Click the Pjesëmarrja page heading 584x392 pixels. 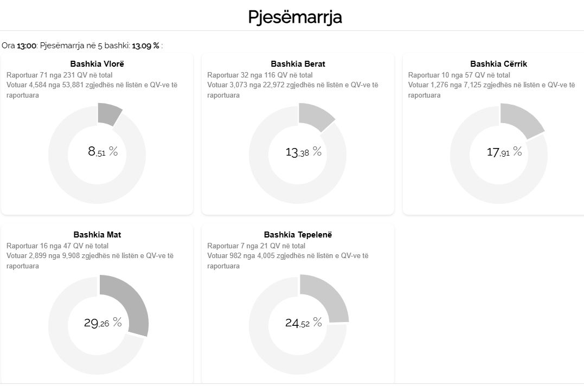pyautogui.click(x=294, y=17)
